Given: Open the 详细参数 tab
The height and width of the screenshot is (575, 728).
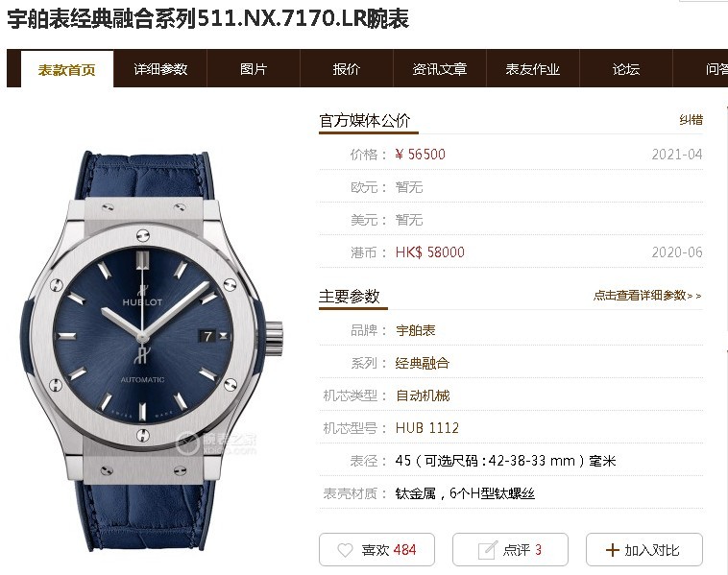Looking at the screenshot, I should tap(160, 69).
